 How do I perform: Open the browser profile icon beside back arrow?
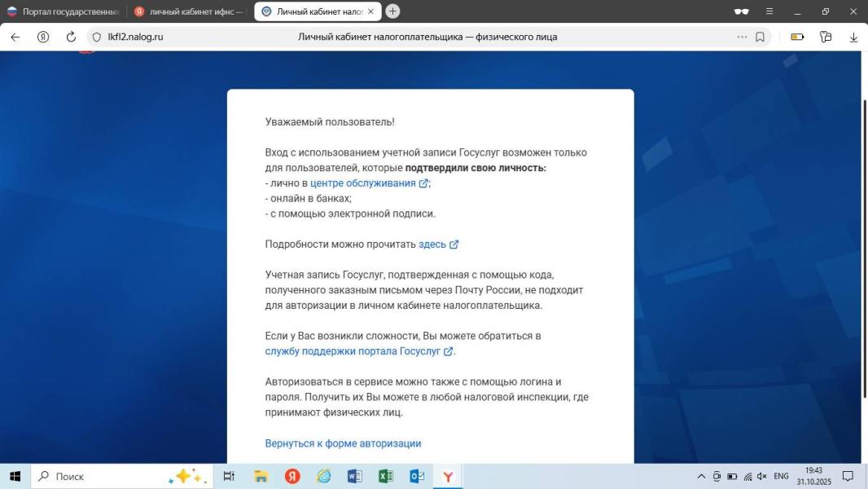point(42,36)
